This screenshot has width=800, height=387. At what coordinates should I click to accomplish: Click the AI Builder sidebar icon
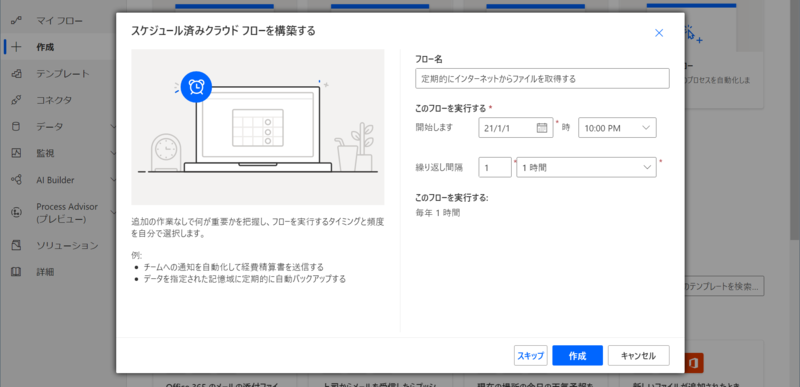tap(16, 179)
